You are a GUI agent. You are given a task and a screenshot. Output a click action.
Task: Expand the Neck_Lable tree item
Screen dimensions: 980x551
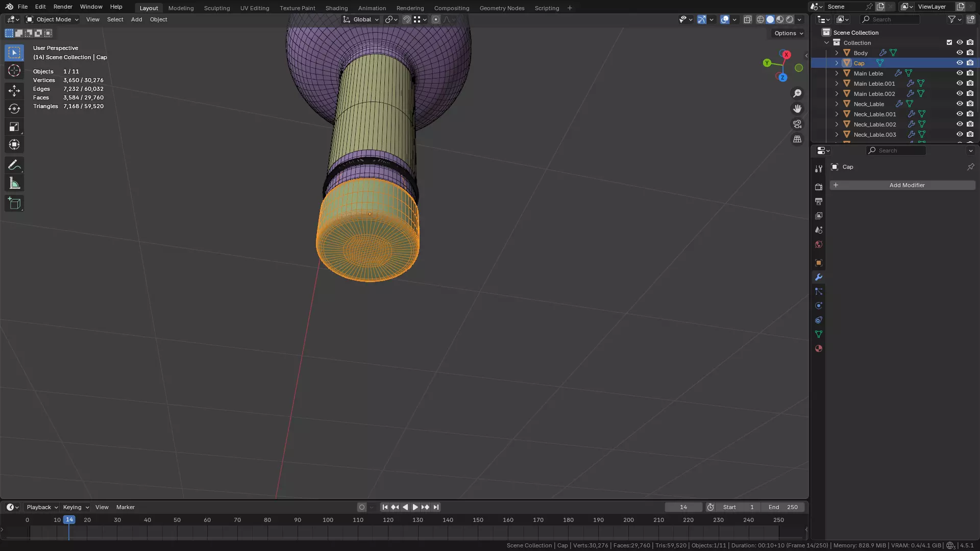[x=837, y=104]
